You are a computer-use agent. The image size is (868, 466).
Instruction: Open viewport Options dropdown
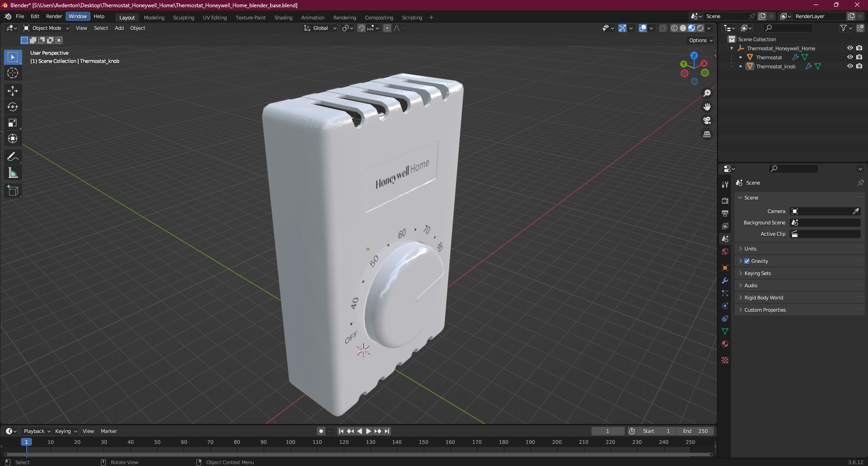(x=701, y=40)
